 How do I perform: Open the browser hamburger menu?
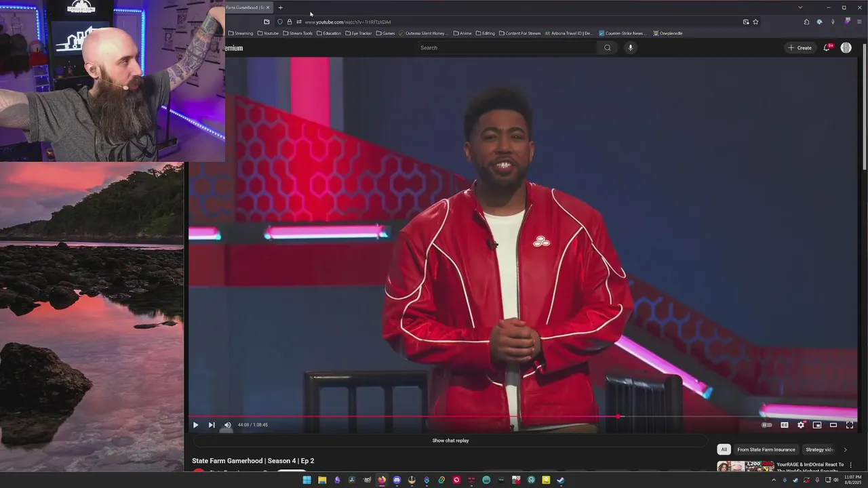coord(860,22)
